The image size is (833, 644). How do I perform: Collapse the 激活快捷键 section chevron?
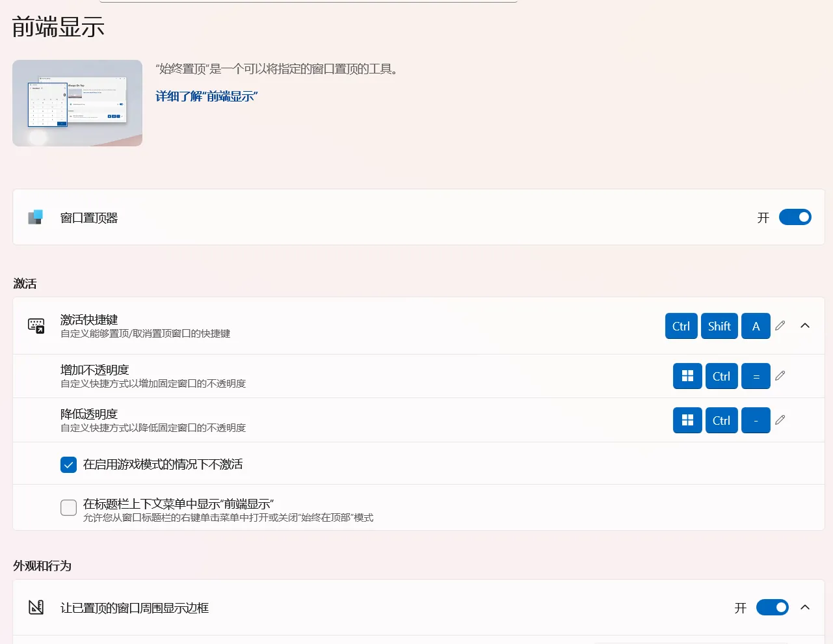(x=805, y=326)
